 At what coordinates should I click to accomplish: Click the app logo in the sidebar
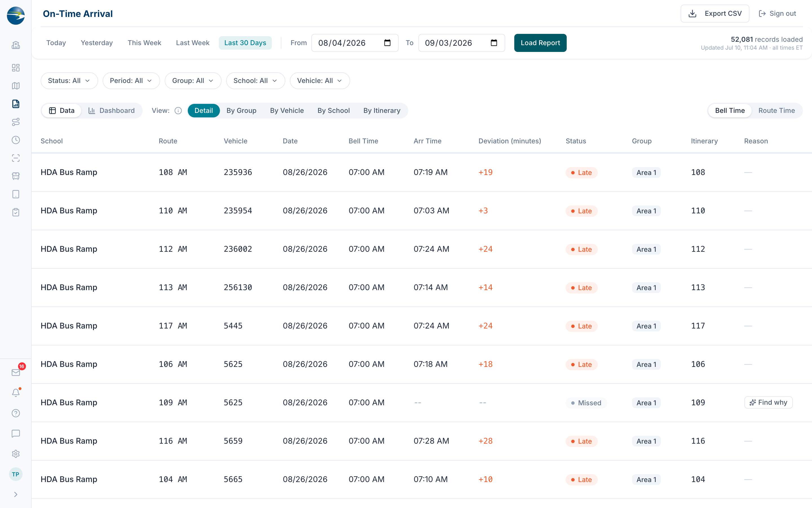coord(16,16)
